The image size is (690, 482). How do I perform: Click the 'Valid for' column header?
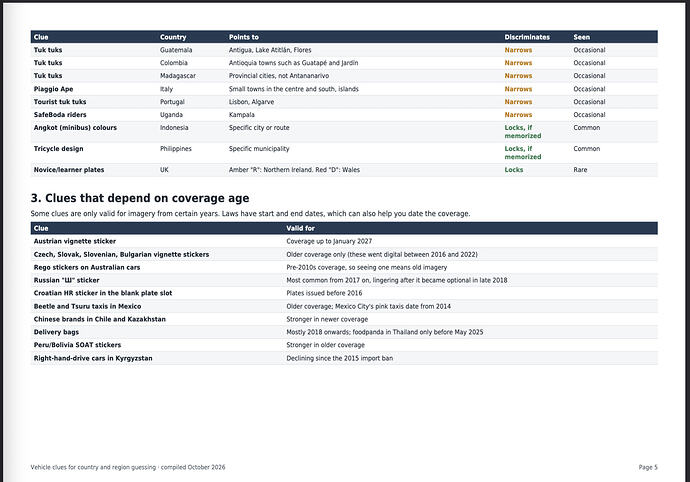coord(300,228)
